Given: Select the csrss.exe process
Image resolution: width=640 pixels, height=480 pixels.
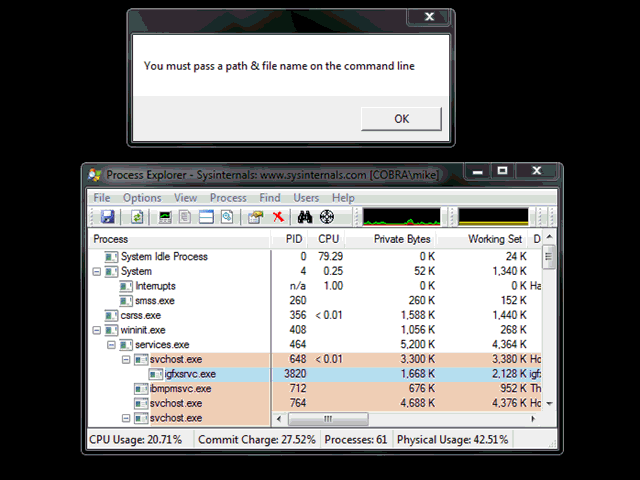Looking at the screenshot, I should pyautogui.click(x=140, y=316).
